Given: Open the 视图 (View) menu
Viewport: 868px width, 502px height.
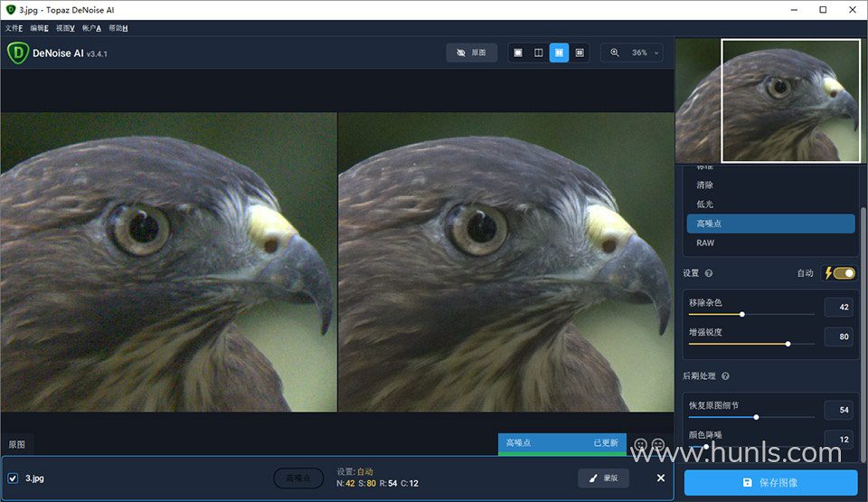Looking at the screenshot, I should coord(65,28).
